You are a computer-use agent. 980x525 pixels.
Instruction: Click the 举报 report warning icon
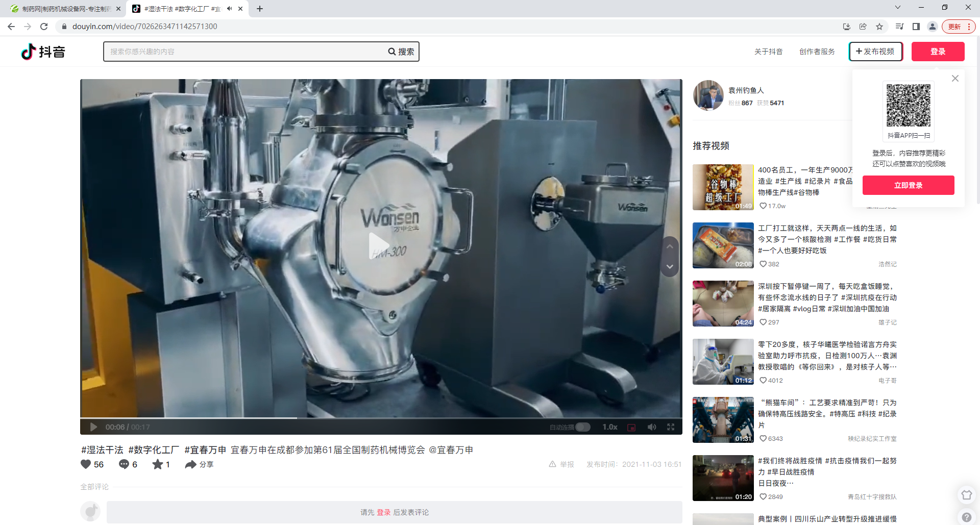(x=552, y=464)
